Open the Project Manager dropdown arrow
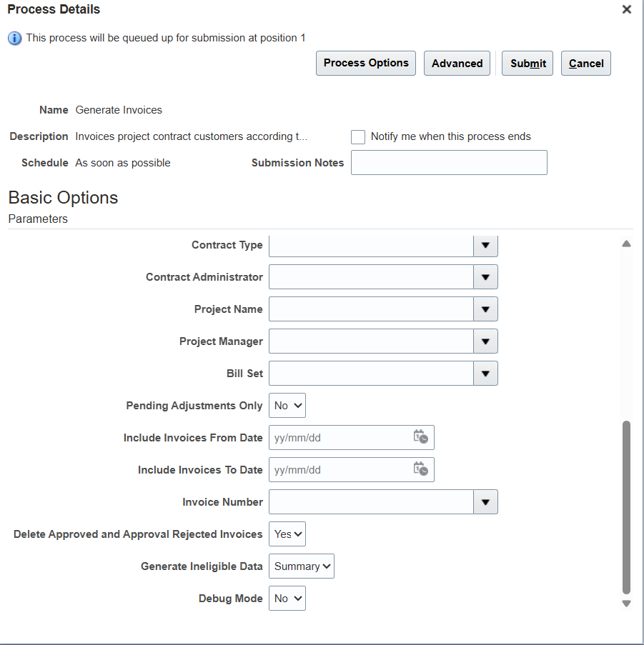Image resolution: width=644 pixels, height=645 pixels. [485, 341]
